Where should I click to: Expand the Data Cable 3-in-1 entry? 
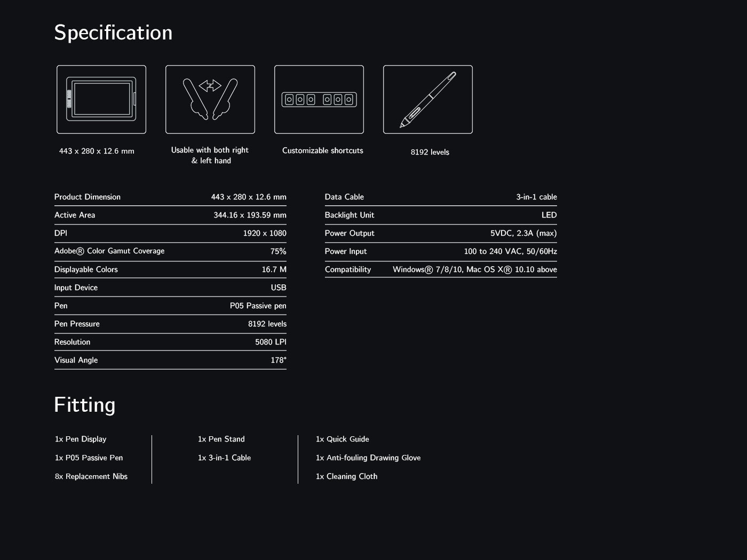441,197
